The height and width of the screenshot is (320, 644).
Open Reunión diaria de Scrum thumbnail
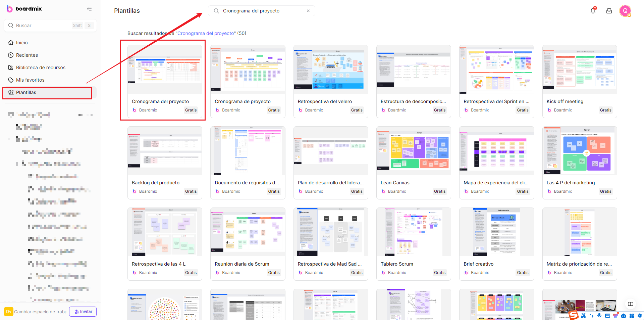pyautogui.click(x=248, y=232)
